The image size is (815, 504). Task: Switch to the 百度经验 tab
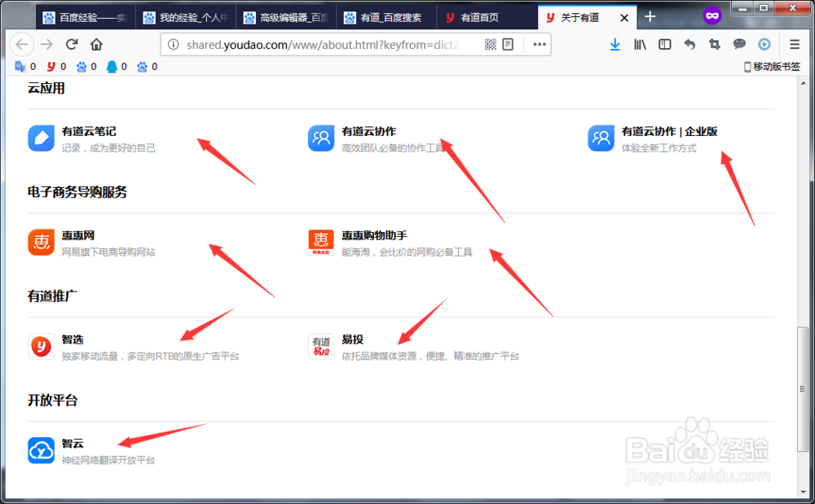pyautogui.click(x=86, y=18)
